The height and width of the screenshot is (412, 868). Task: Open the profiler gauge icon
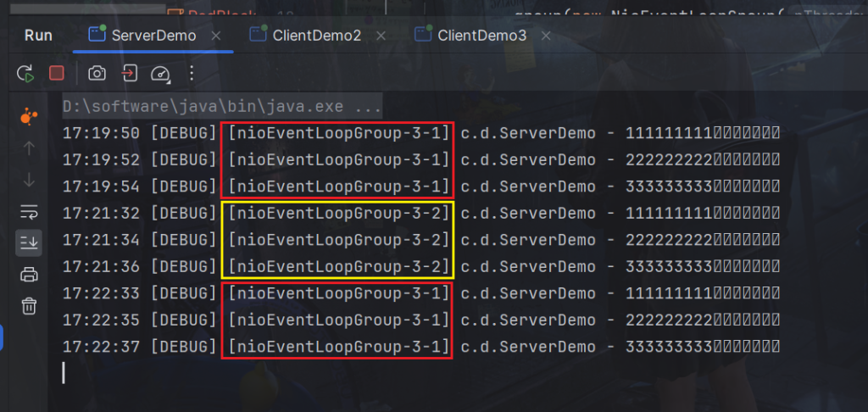tap(160, 74)
